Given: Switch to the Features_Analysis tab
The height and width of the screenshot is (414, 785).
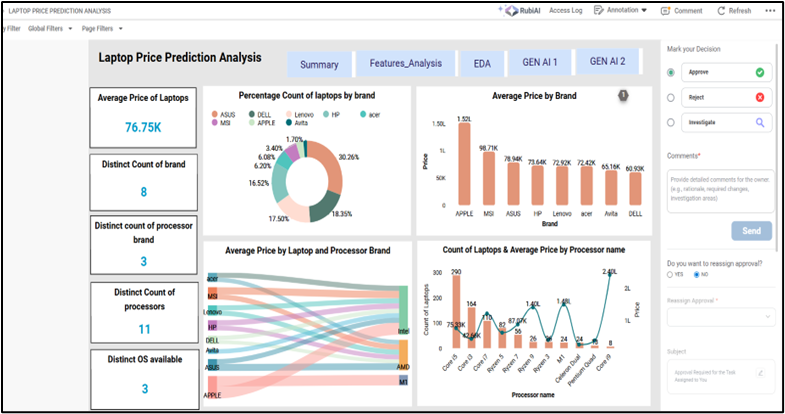Looking at the screenshot, I should 405,64.
